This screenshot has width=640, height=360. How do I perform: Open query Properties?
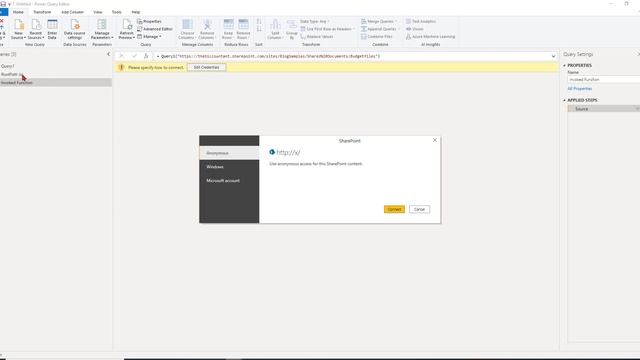point(149,21)
